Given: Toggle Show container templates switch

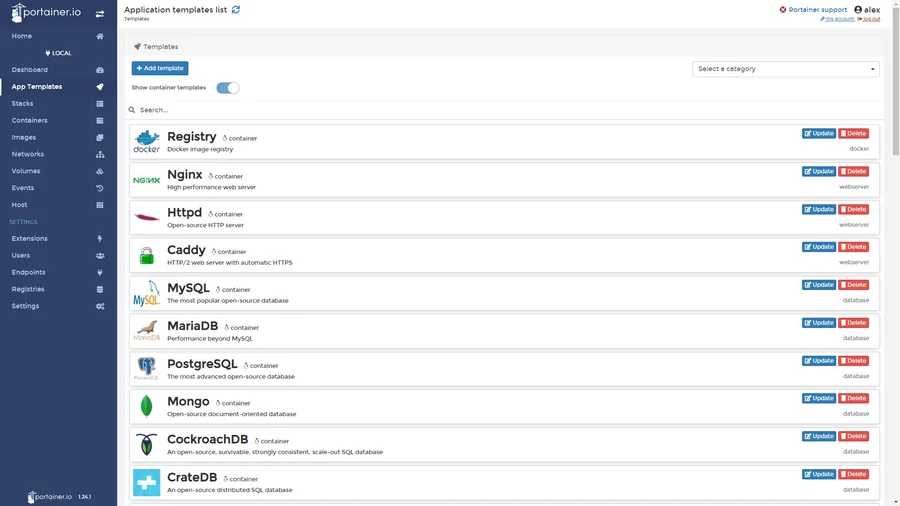Looking at the screenshot, I should click(227, 88).
